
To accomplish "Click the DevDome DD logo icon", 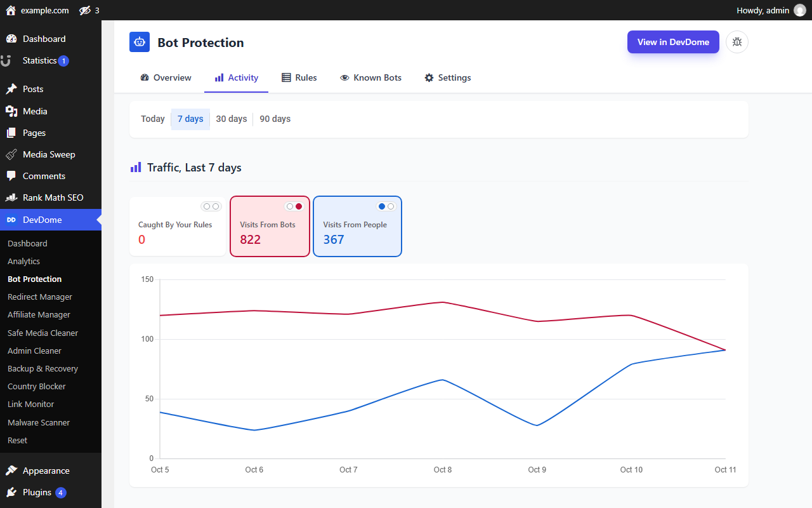I will click(11, 220).
